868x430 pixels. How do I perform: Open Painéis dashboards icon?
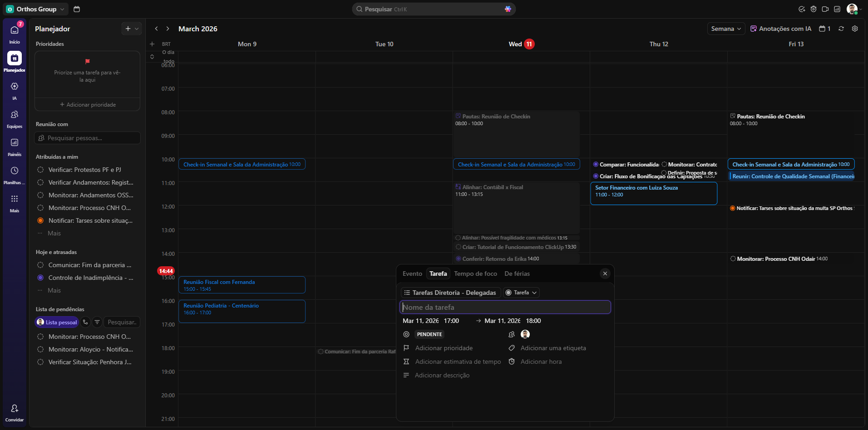click(15, 143)
